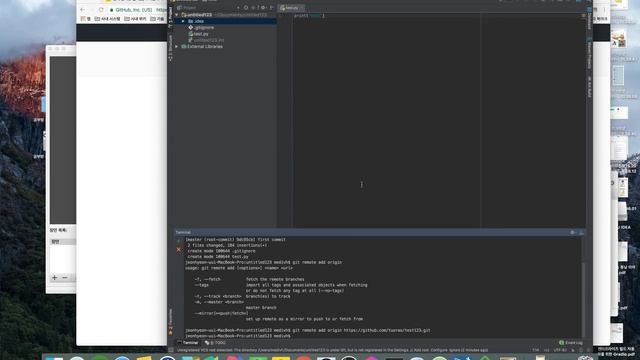Expand the .idea folder in project tree
The height and width of the screenshot is (360, 640).
coord(183,21)
